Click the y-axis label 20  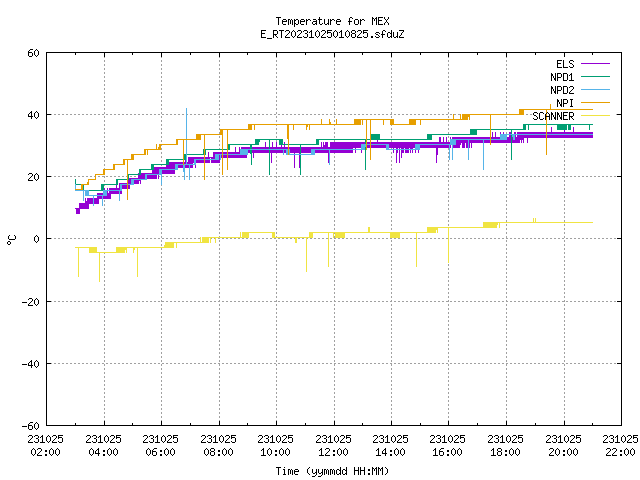pyautogui.click(x=33, y=177)
